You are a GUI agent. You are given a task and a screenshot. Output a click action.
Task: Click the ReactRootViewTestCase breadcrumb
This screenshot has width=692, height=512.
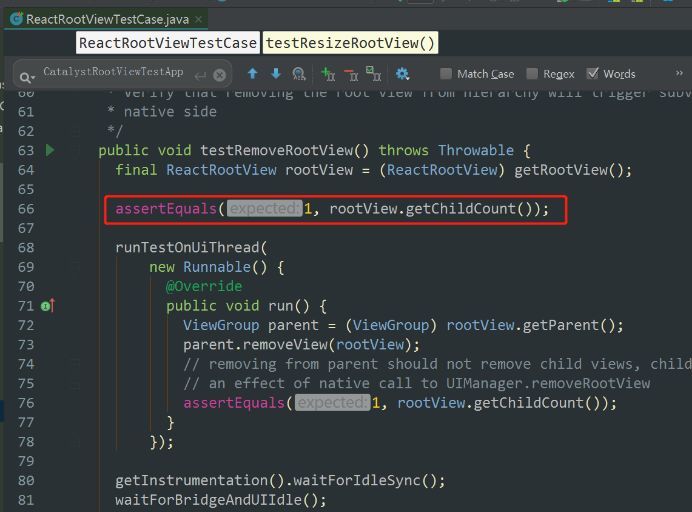pyautogui.click(x=168, y=43)
